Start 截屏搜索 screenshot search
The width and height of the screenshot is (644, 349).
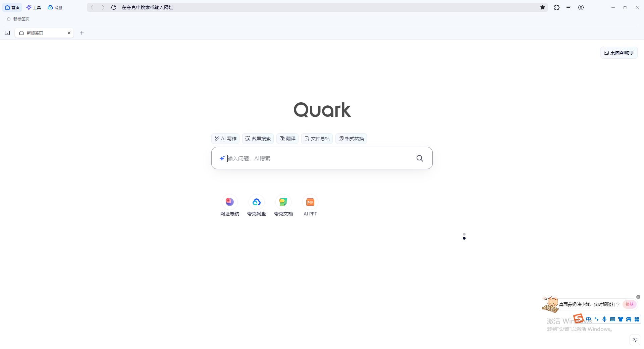(x=258, y=139)
